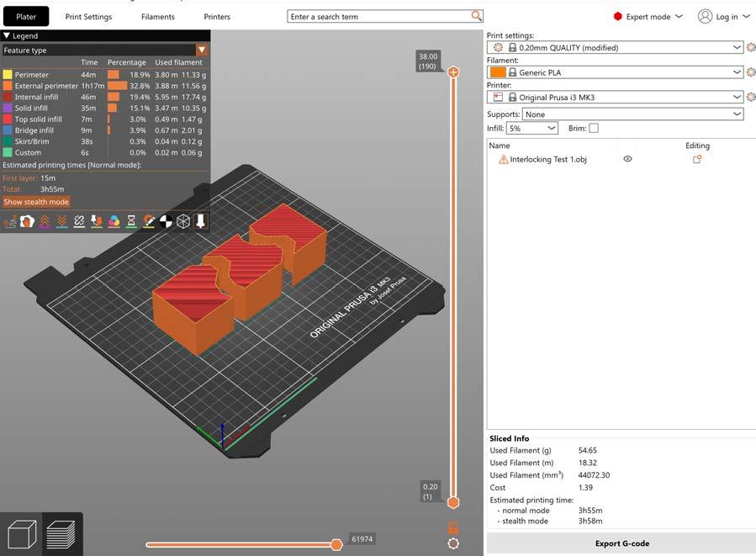Click the user account avatar icon

click(705, 16)
